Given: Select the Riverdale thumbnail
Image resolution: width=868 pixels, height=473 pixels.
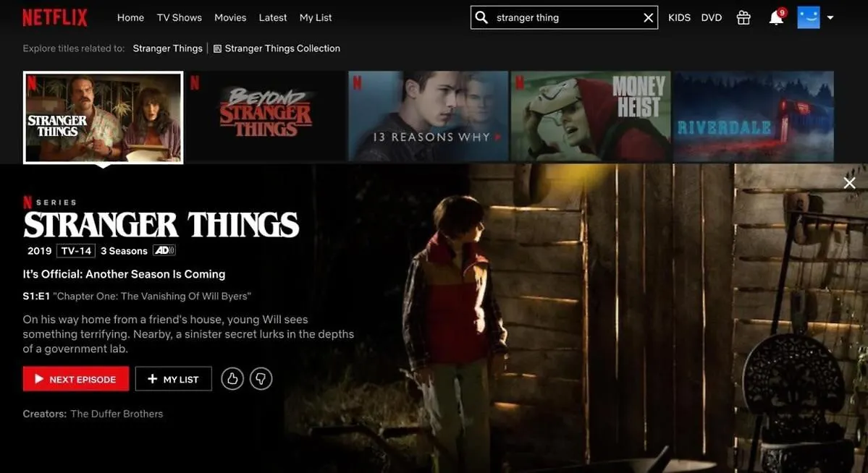Looking at the screenshot, I should click(753, 116).
